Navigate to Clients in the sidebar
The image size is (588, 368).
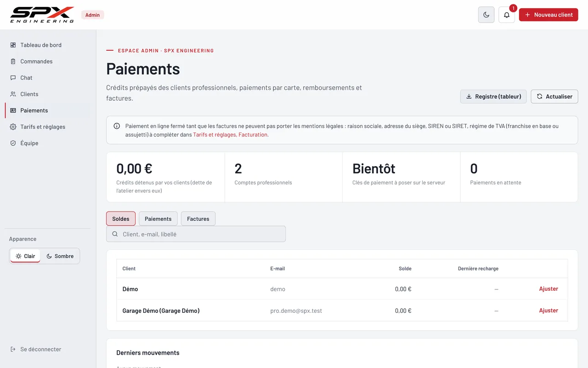click(x=48, y=94)
